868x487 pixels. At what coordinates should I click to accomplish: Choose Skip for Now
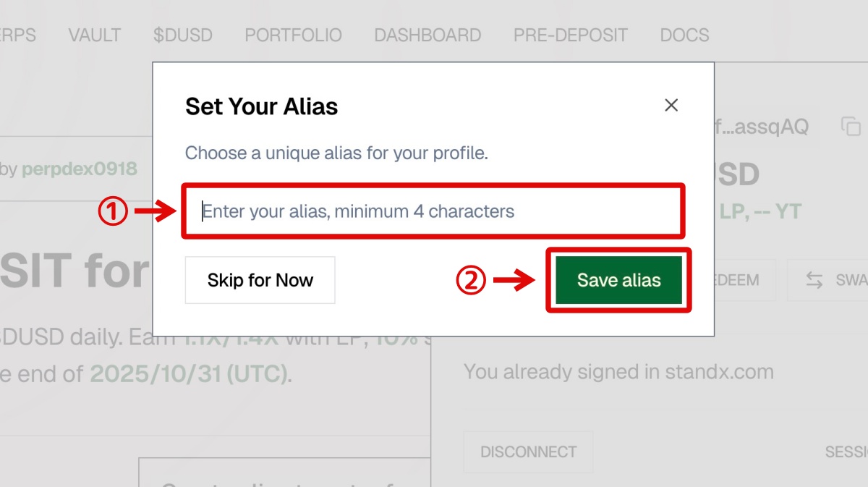[x=260, y=280]
